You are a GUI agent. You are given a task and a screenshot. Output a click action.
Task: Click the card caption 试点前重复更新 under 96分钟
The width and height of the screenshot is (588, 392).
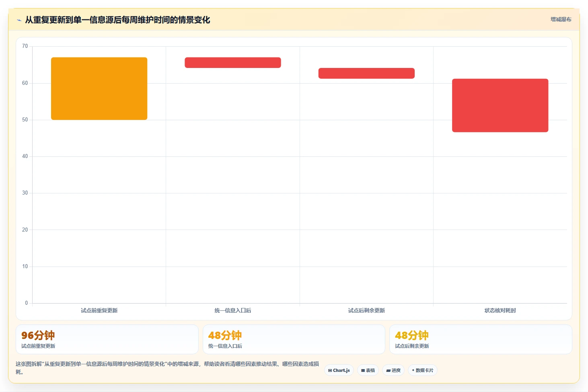(38, 346)
